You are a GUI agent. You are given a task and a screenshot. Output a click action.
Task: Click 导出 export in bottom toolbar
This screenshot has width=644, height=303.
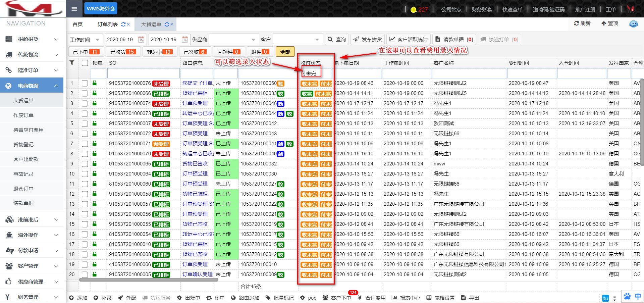point(470,298)
